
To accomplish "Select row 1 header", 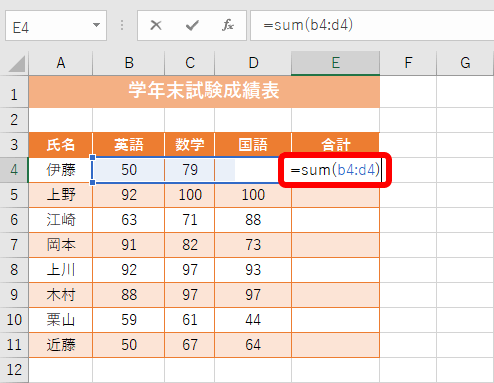I will [14, 92].
